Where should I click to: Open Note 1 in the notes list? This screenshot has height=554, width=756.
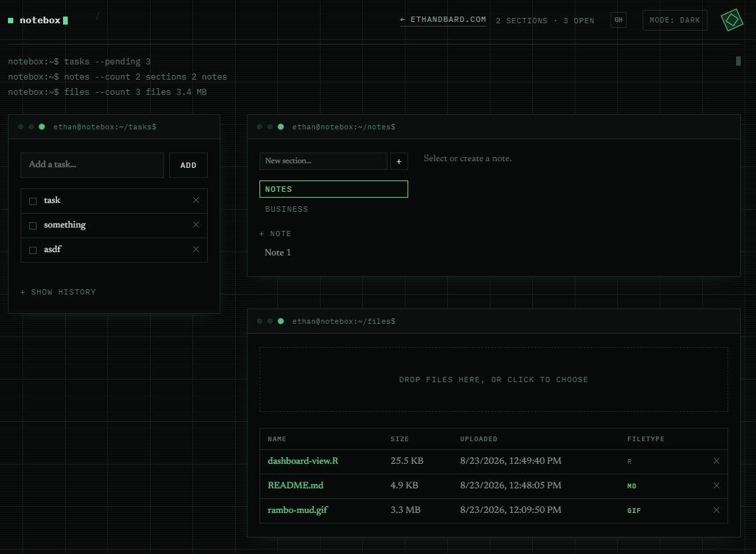coord(277,253)
